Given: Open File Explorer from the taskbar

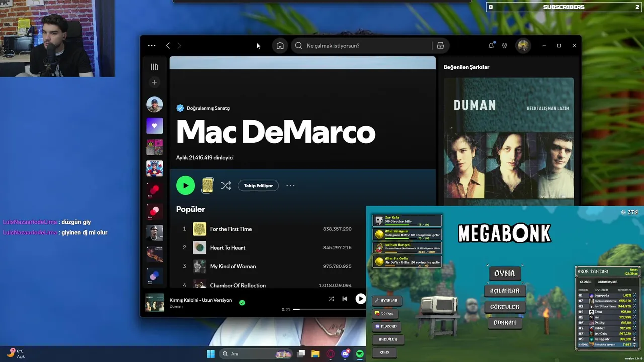Looking at the screenshot, I should pyautogui.click(x=315, y=354).
